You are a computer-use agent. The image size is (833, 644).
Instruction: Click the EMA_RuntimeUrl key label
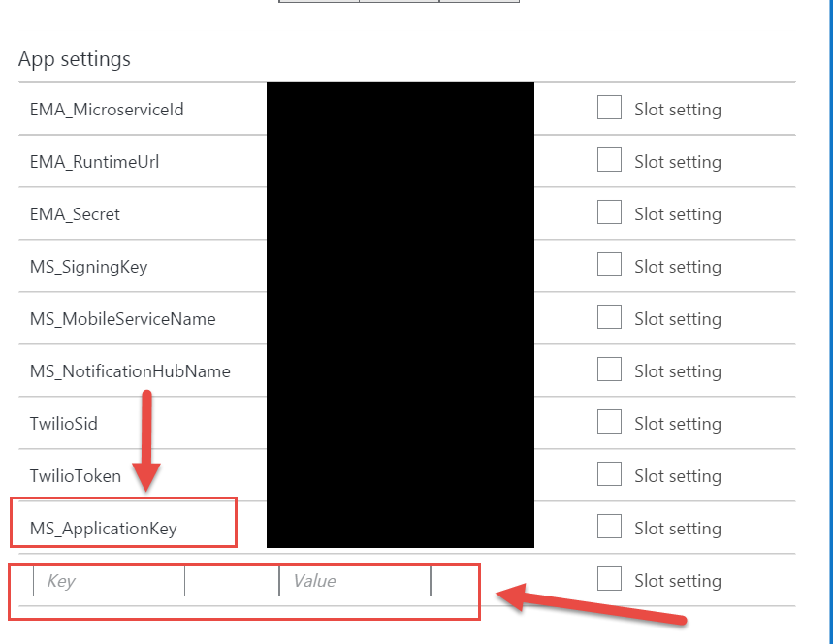click(x=95, y=162)
